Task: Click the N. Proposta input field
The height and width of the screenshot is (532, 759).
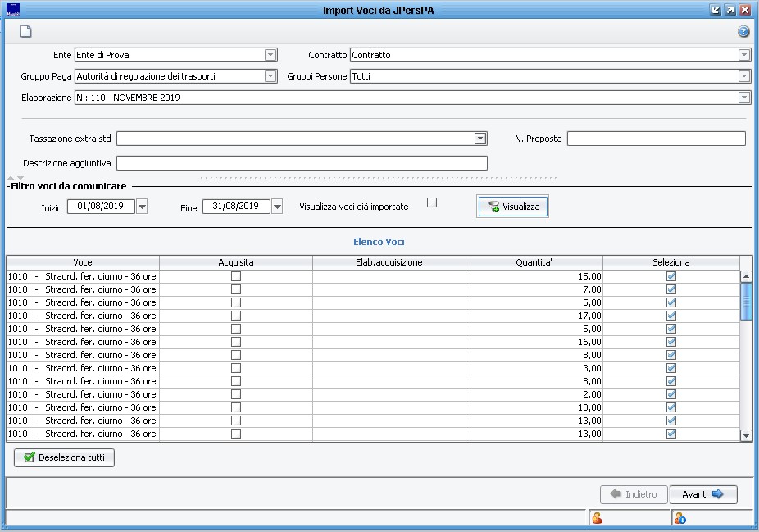Action: (656, 139)
